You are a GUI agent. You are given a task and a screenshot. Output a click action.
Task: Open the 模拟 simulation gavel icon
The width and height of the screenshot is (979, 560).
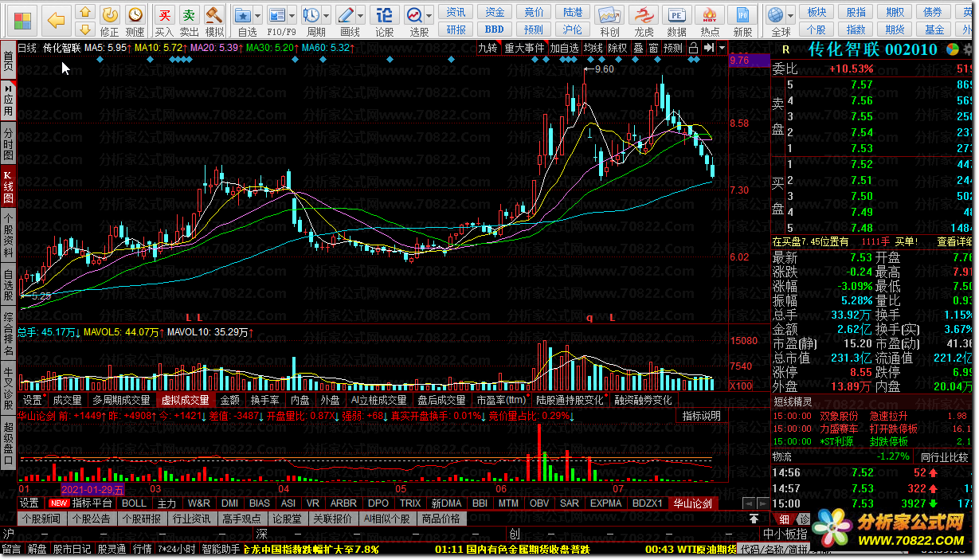(x=213, y=14)
